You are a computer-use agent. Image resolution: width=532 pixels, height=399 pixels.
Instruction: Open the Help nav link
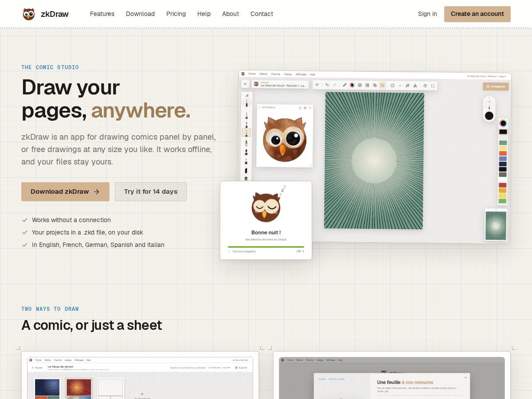(204, 14)
